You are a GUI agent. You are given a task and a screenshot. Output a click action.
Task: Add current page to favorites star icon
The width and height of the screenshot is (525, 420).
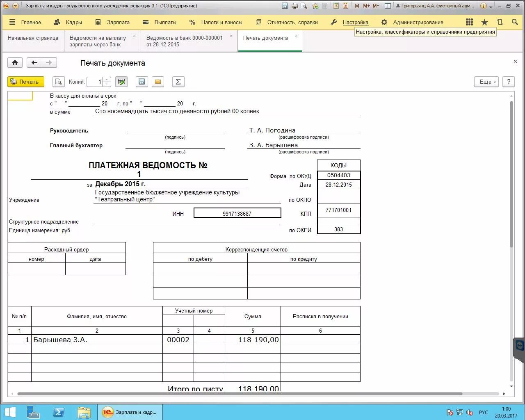[x=315, y=6]
